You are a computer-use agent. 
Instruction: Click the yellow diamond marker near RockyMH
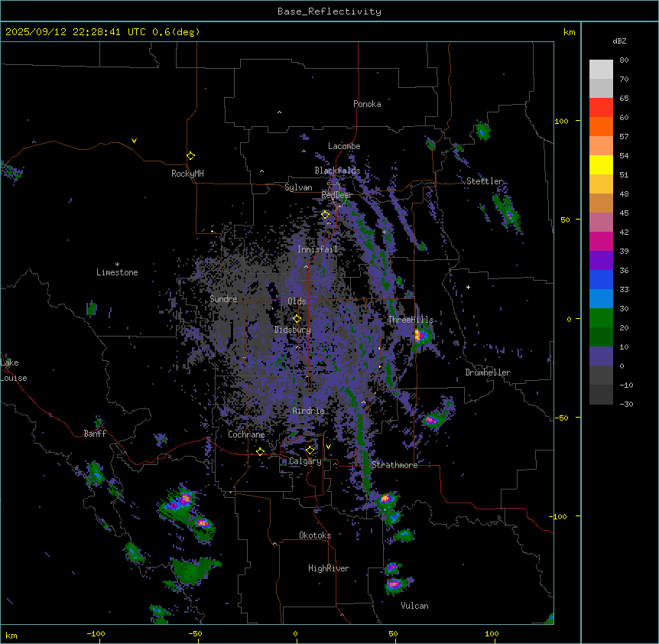click(191, 156)
